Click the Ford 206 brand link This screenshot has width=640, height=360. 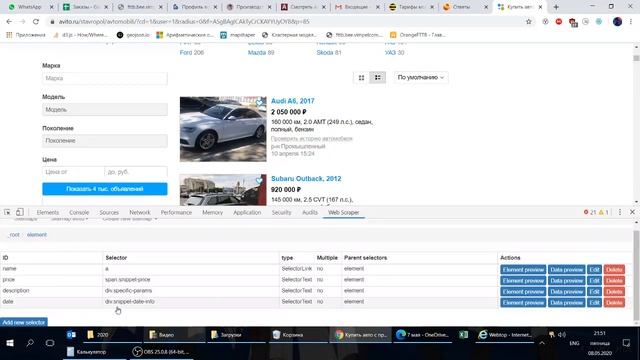tap(191, 53)
